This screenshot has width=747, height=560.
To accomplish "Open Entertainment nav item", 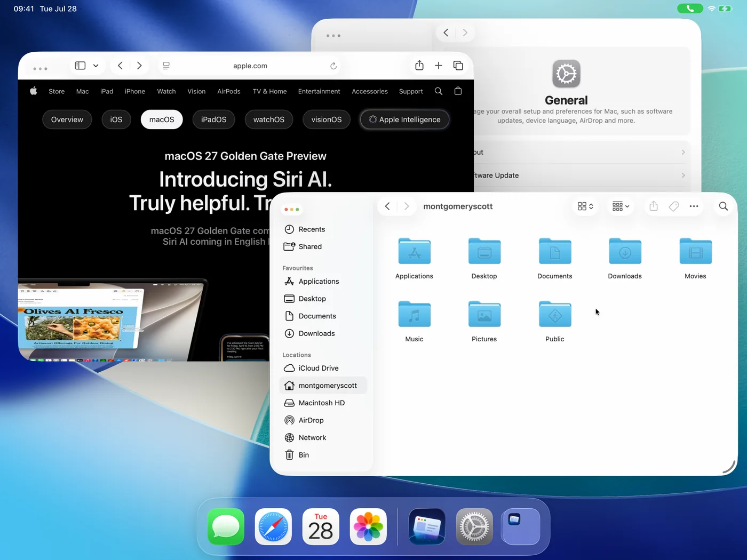I will [319, 91].
